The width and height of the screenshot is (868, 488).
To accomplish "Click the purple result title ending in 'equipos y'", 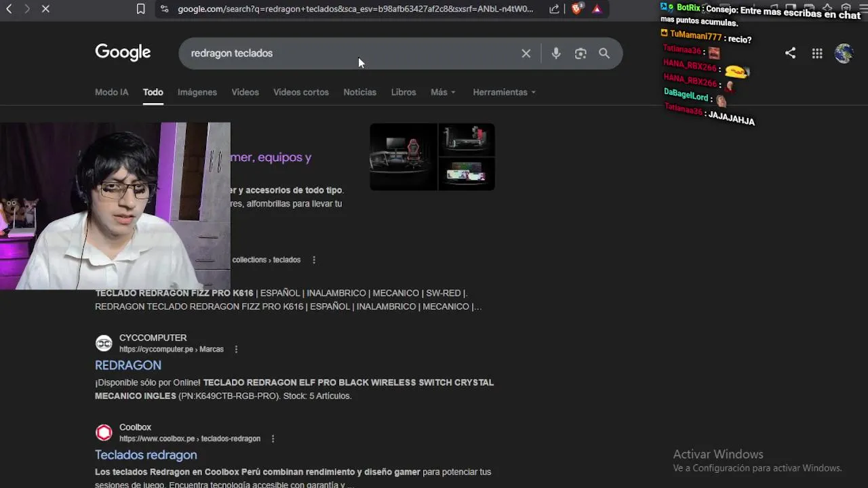I will point(271,157).
